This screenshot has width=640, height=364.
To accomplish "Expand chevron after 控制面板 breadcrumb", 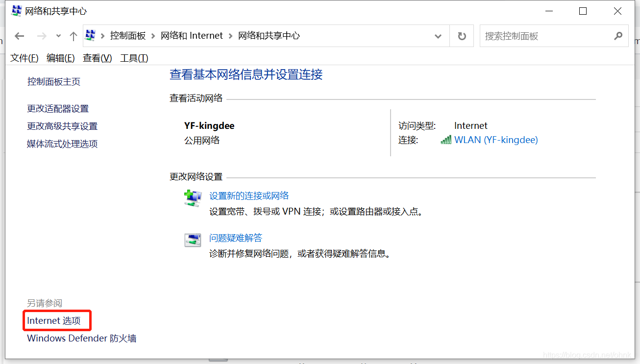I will tap(153, 36).
